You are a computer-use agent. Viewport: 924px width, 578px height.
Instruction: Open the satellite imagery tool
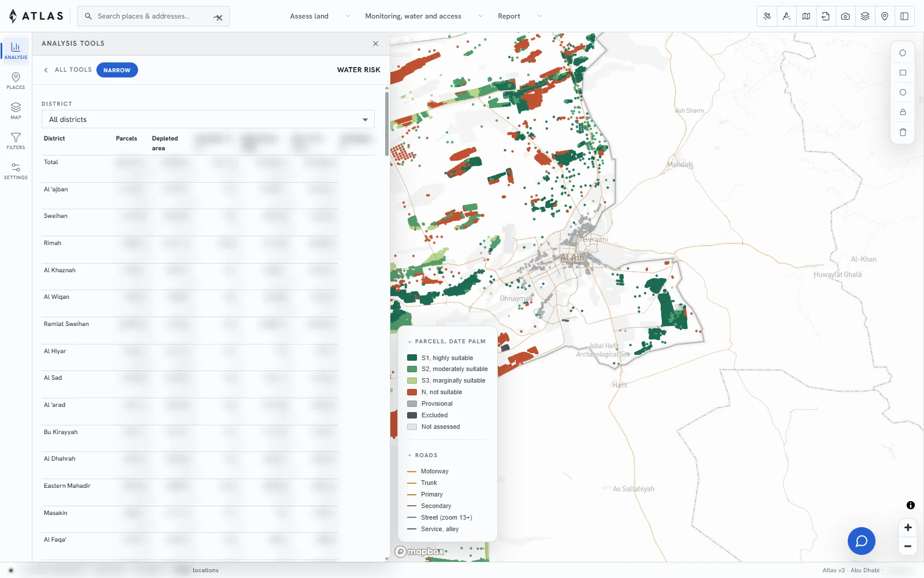[x=767, y=16]
